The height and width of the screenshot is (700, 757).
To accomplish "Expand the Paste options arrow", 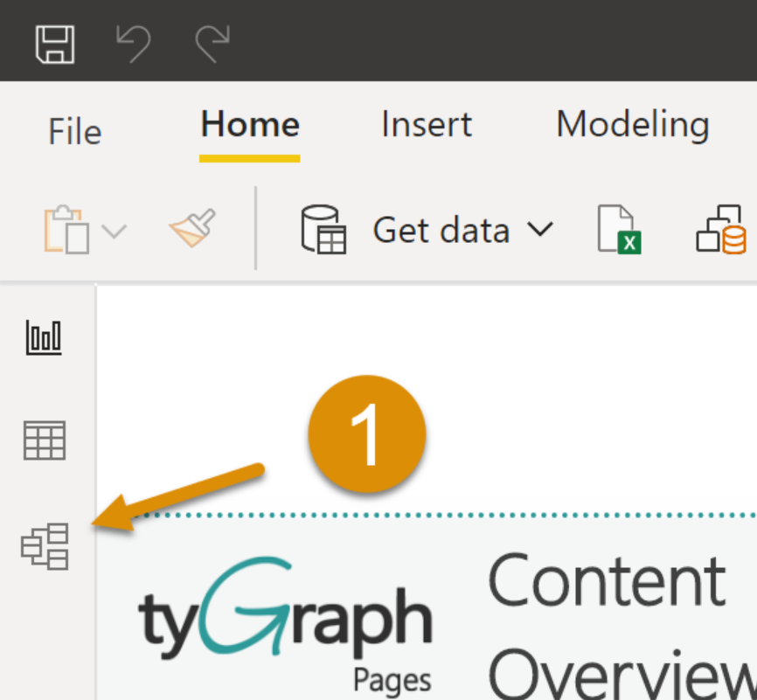I will click(x=115, y=231).
